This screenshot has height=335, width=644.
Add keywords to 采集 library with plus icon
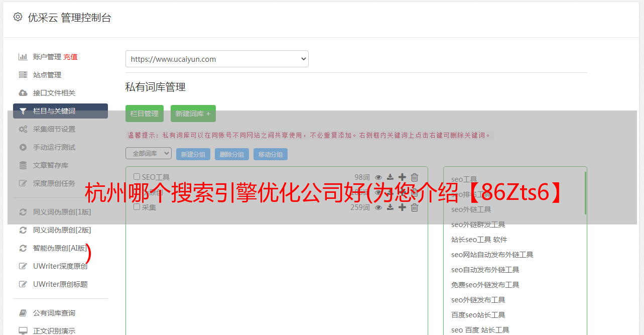[402, 207]
